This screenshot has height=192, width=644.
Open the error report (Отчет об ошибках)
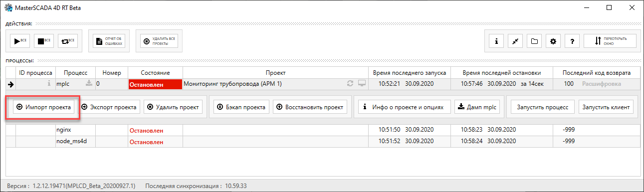[109, 41]
